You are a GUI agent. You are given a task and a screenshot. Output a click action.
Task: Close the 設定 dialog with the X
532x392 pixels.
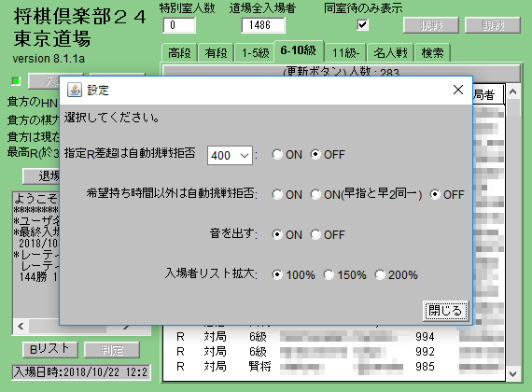click(458, 90)
